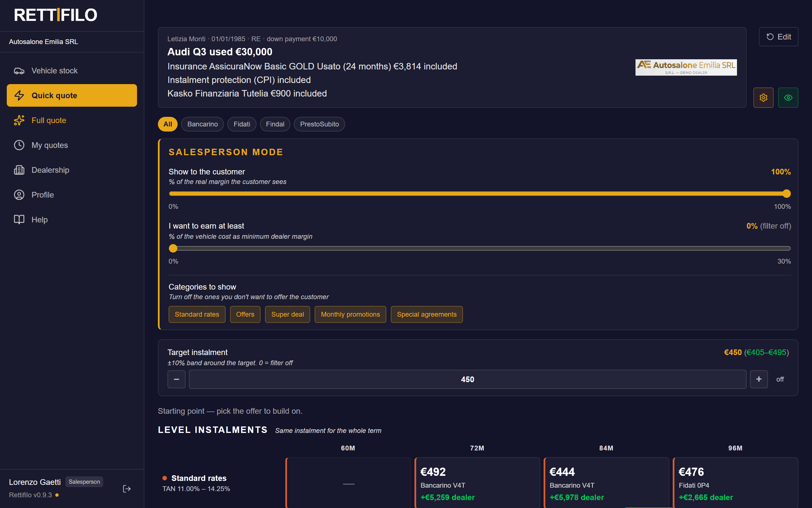Click the Lorenzo Gaetti user name
This screenshot has width=812, height=508.
click(35, 482)
